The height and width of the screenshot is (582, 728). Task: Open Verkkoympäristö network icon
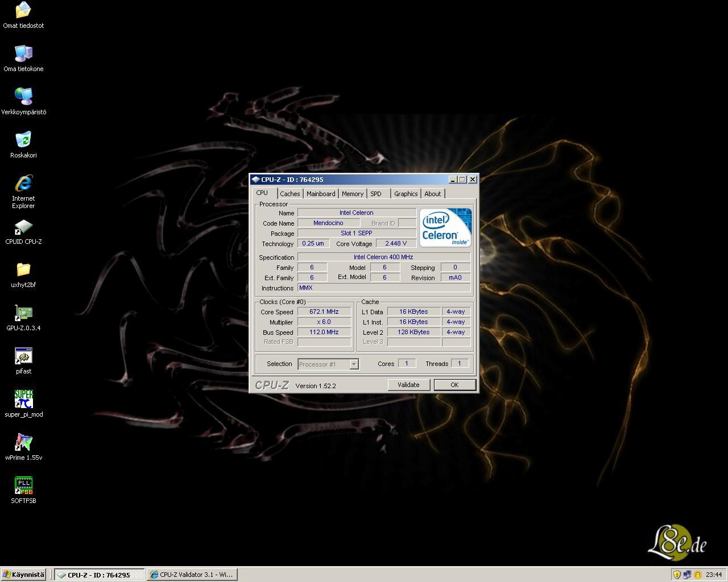click(x=23, y=101)
